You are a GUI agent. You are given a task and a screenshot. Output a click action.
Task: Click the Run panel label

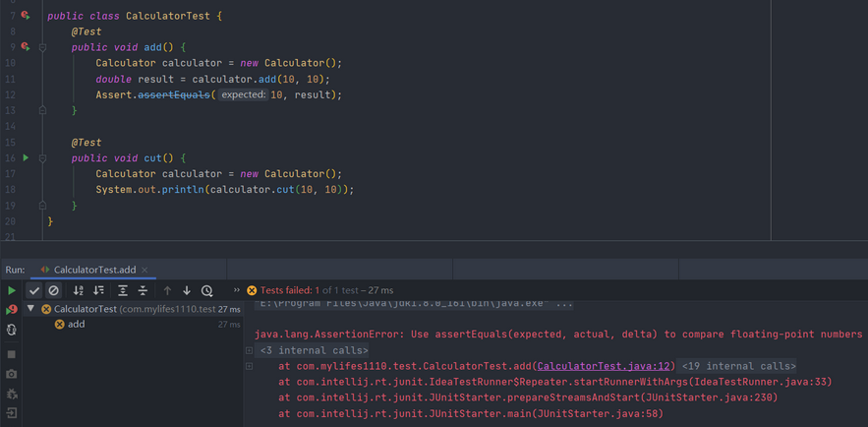[x=15, y=270]
